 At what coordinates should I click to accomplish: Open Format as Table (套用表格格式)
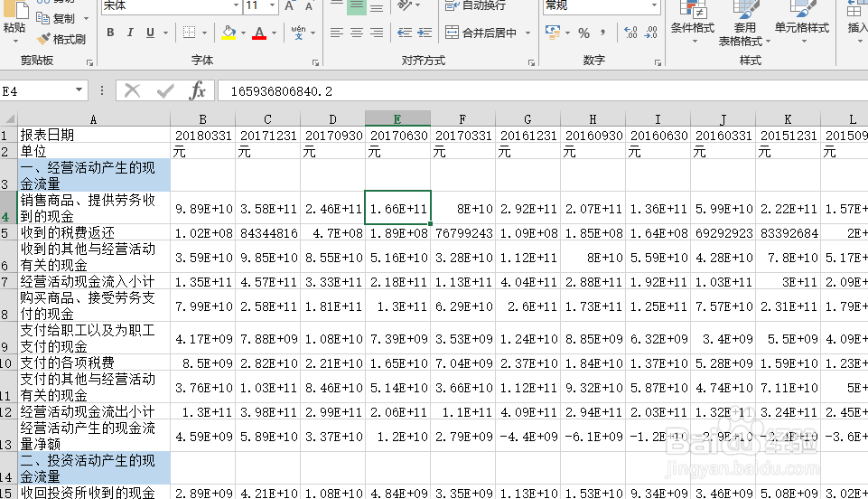pyautogui.click(x=744, y=24)
